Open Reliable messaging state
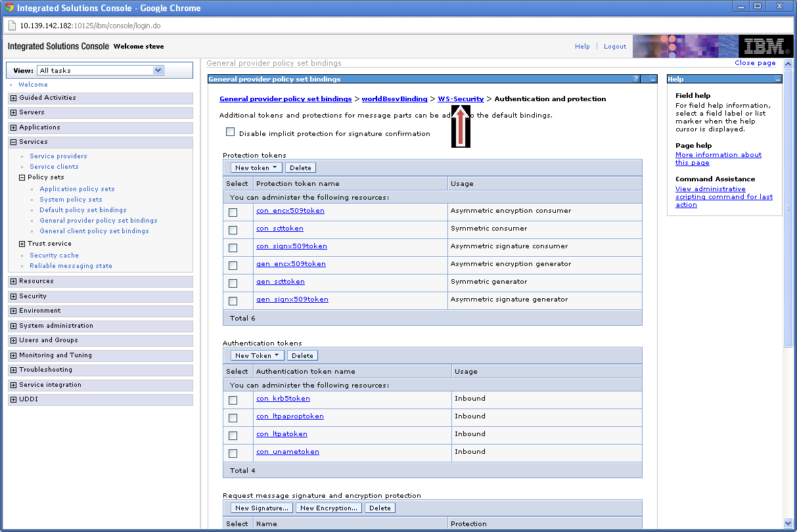 click(x=71, y=266)
